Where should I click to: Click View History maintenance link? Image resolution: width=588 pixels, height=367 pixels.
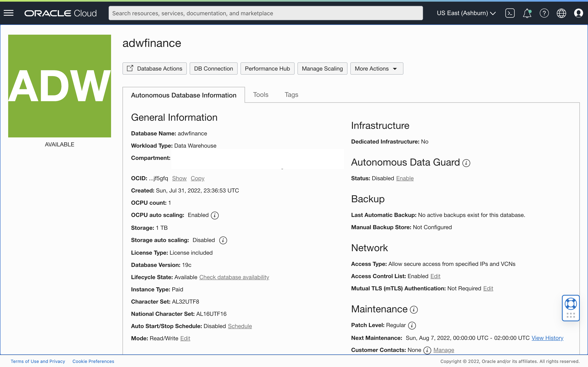point(547,338)
